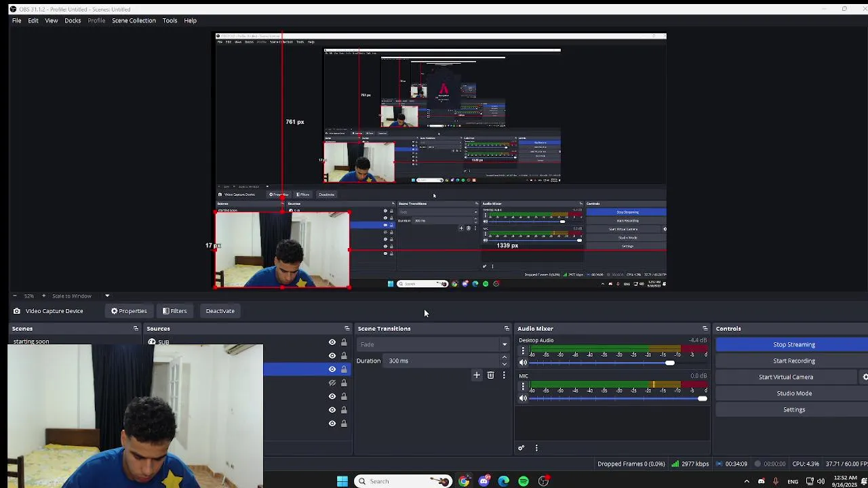868x488 pixels.
Task: Click the SUB source type icon
Action: point(152,342)
